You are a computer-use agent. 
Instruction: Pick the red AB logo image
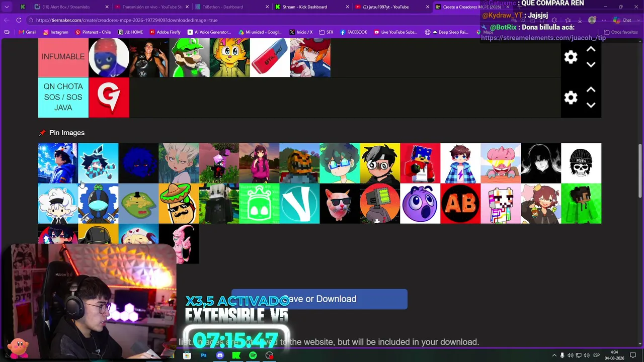point(460,204)
